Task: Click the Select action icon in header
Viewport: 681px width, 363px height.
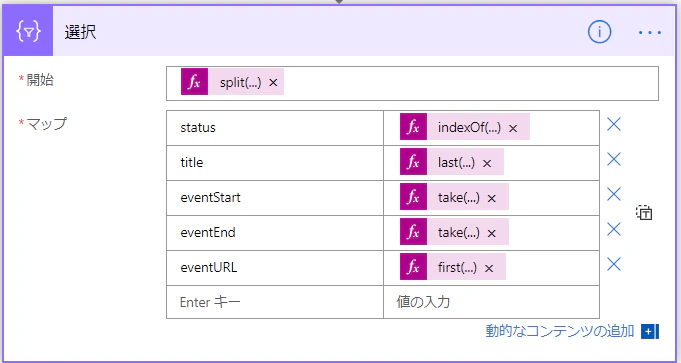Action: [28, 31]
